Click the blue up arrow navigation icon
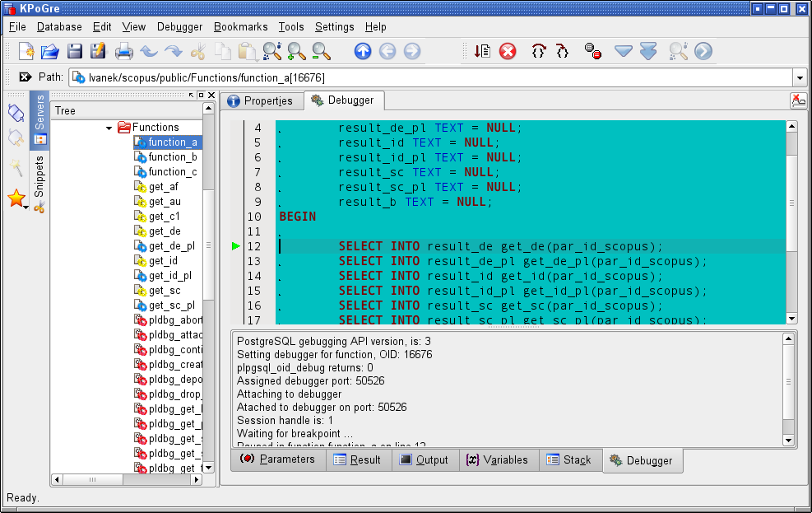The width and height of the screenshot is (812, 513). click(x=363, y=51)
